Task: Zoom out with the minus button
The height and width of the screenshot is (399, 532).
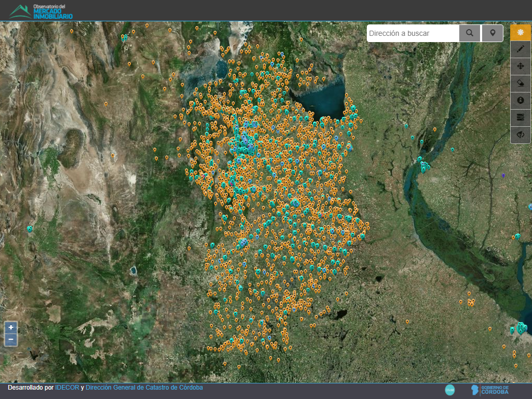Action: coord(11,340)
